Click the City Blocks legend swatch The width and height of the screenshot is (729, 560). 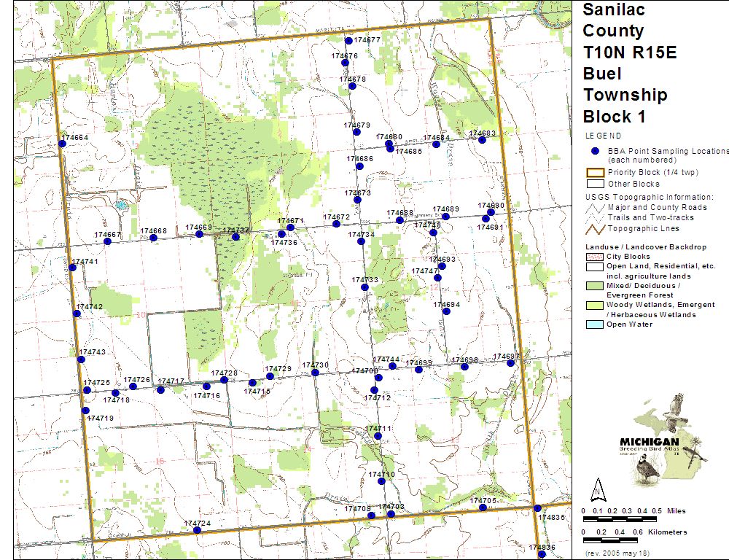click(x=595, y=257)
